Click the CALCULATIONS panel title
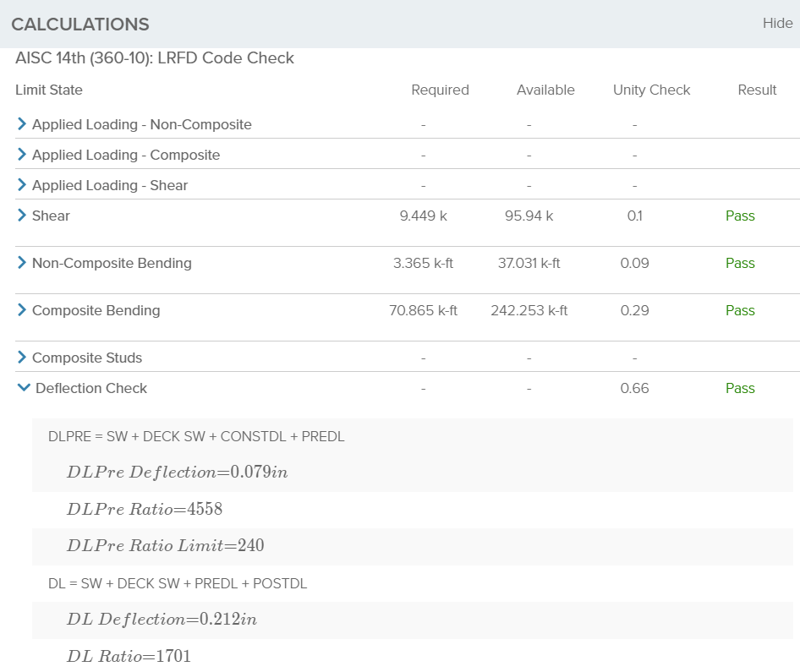Image resolution: width=800 pixels, height=672 pixels. click(80, 25)
